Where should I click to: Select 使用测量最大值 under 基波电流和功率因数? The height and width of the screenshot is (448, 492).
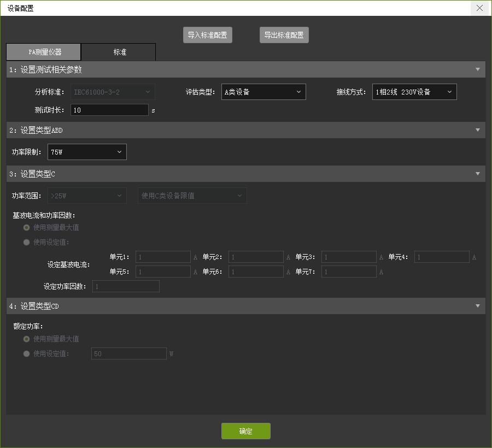pos(26,227)
